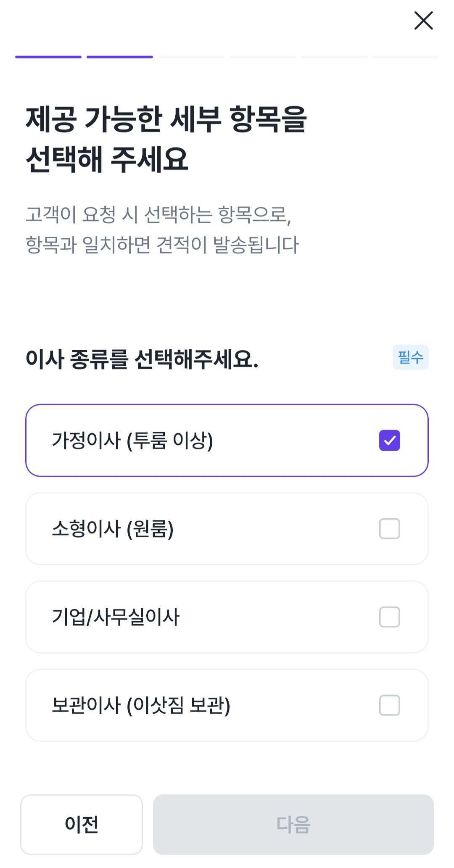Click the fifth gray progress step

point(334,57)
